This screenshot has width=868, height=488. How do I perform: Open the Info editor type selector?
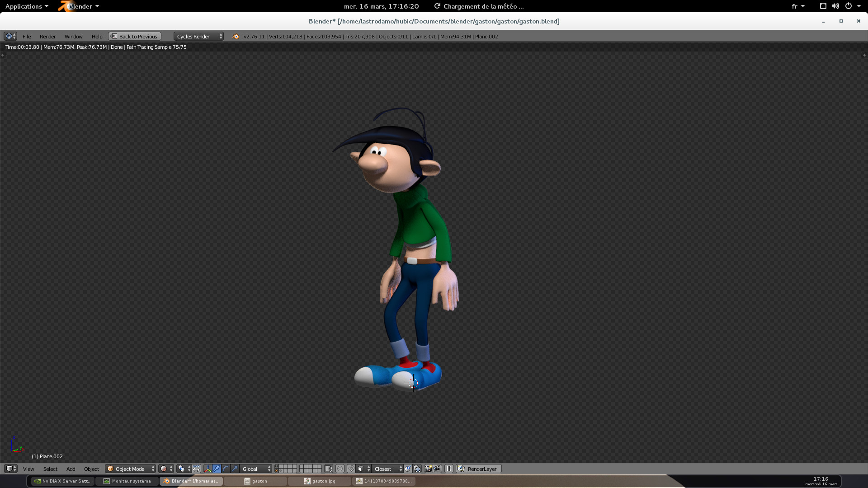10,36
